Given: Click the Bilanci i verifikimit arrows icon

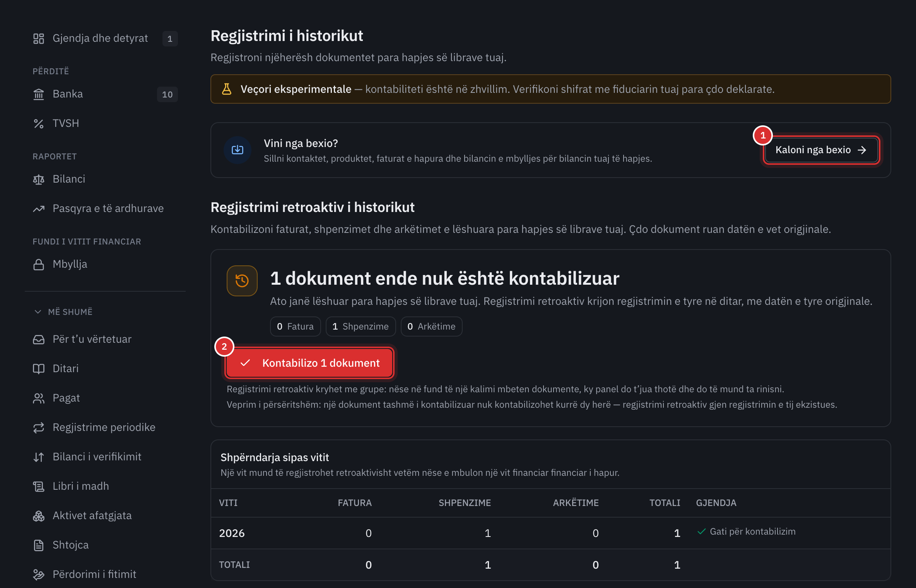Looking at the screenshot, I should 39,457.
